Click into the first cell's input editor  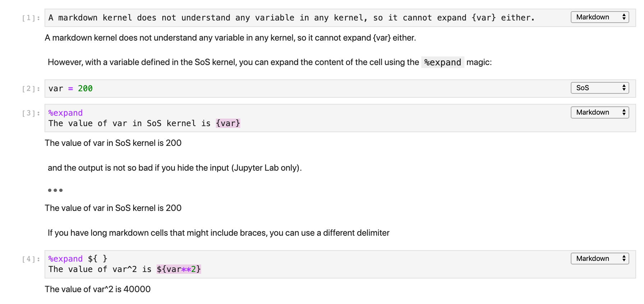click(x=287, y=18)
